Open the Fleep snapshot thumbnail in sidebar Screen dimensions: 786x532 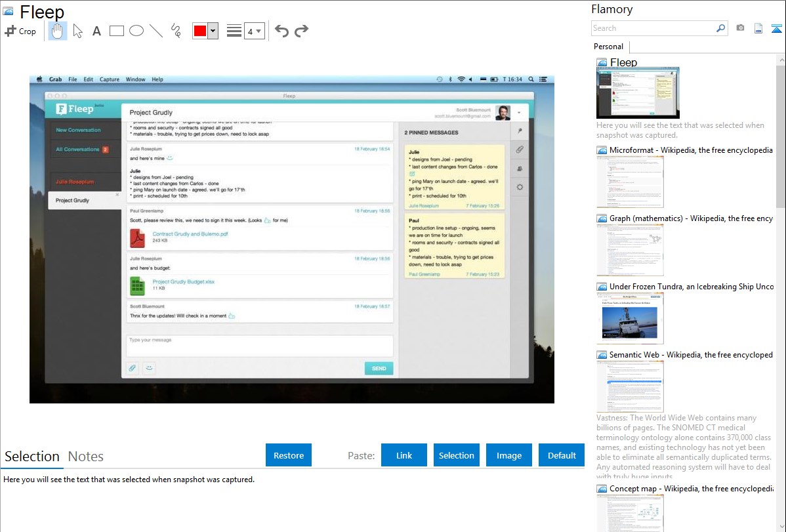tap(638, 93)
